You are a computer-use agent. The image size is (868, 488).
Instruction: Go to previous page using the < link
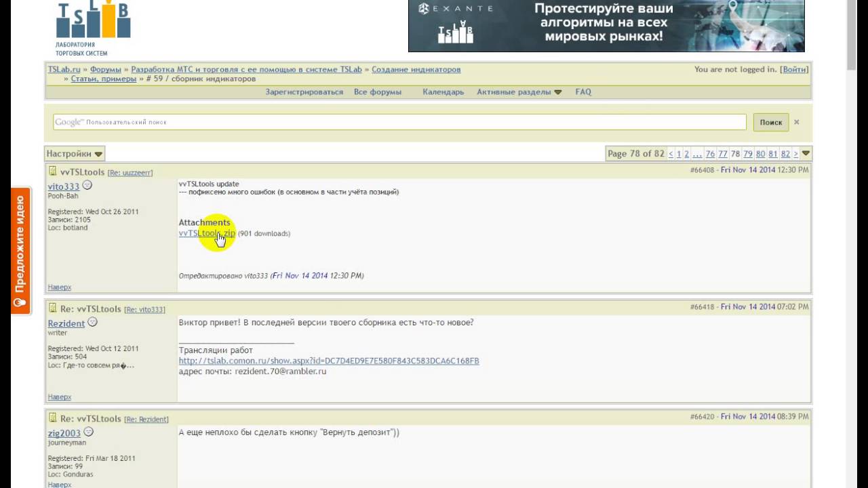tap(671, 154)
